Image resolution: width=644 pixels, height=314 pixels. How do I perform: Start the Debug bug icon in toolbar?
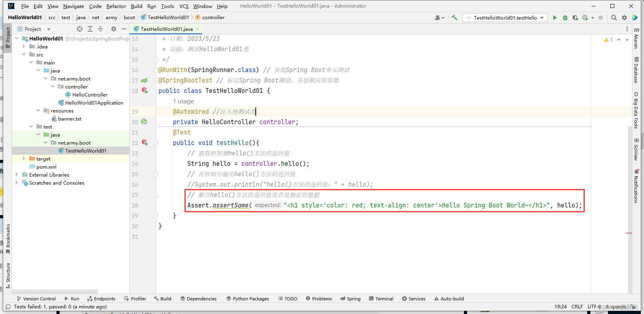point(565,18)
